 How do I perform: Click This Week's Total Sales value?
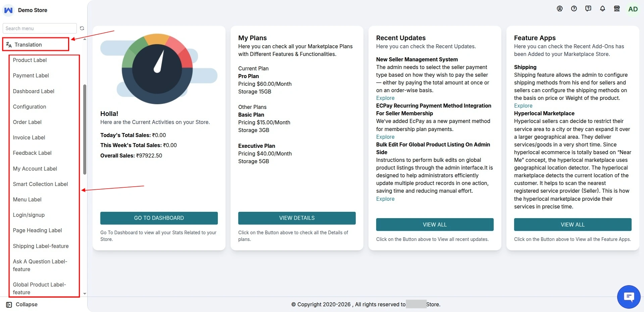tap(170, 145)
